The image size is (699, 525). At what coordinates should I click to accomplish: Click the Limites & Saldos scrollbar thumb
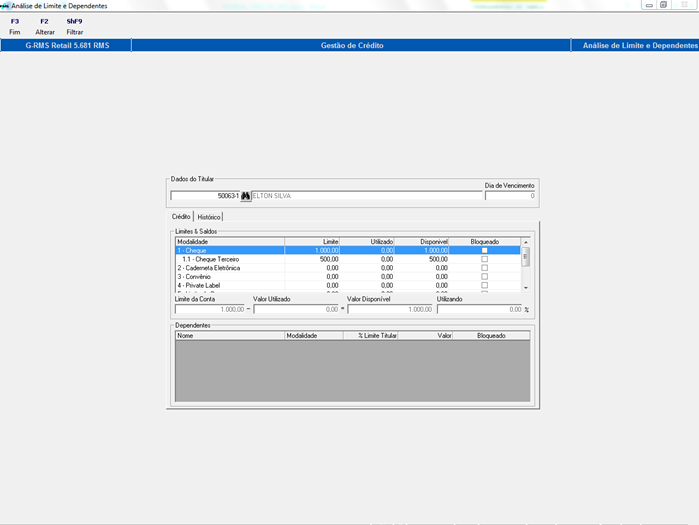click(x=526, y=257)
